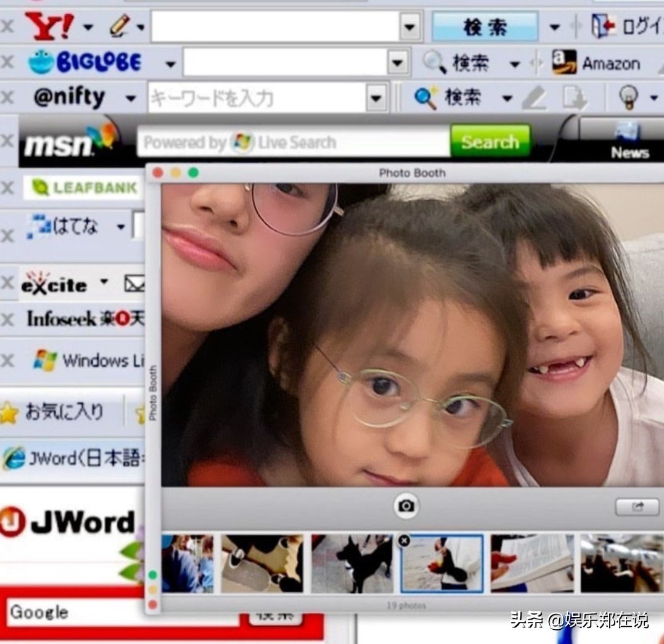The width and height of the screenshot is (664, 644).
Task: Click the @nifty logo
Action: coord(69,97)
